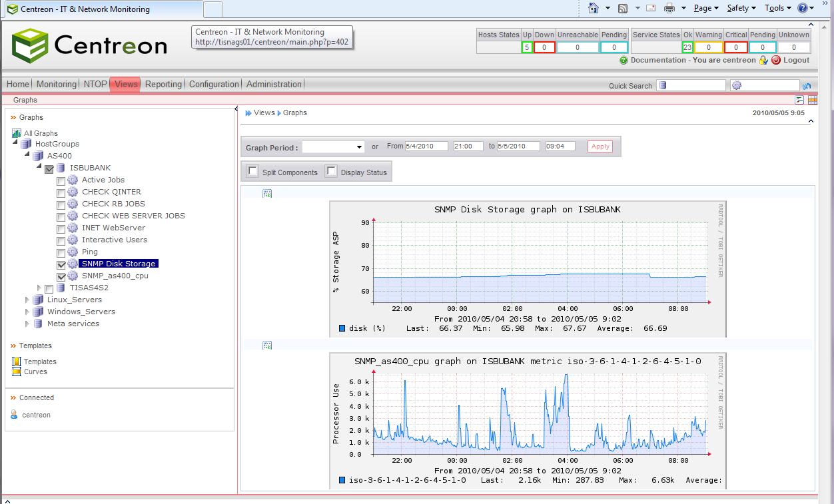Expand the Linux_Servers host group
834x504 pixels.
coord(27,300)
